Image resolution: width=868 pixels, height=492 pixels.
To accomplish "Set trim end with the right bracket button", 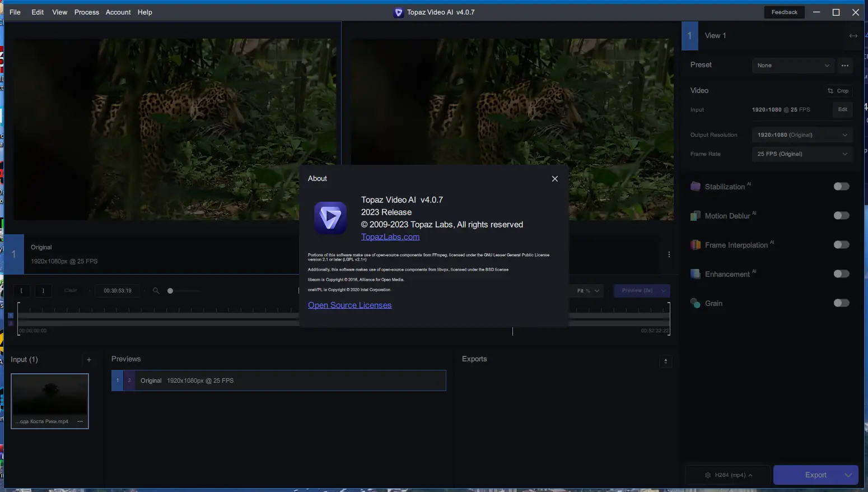I will [x=43, y=291].
